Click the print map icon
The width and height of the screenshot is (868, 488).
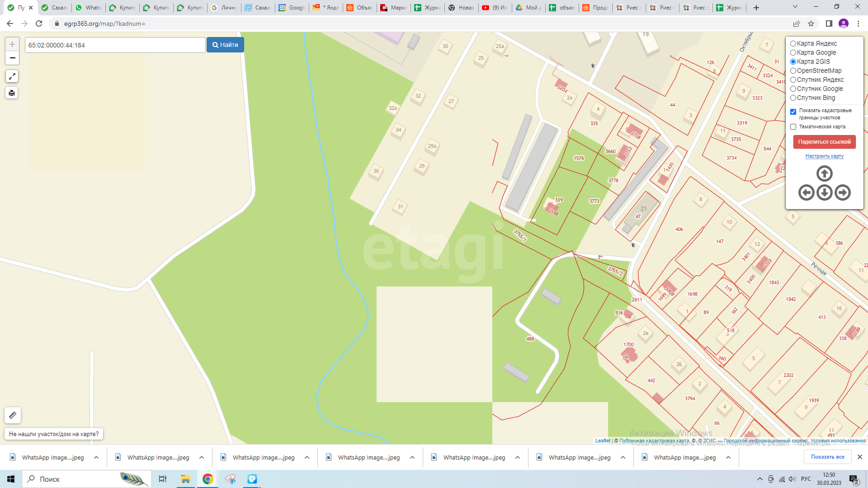tap(12, 93)
